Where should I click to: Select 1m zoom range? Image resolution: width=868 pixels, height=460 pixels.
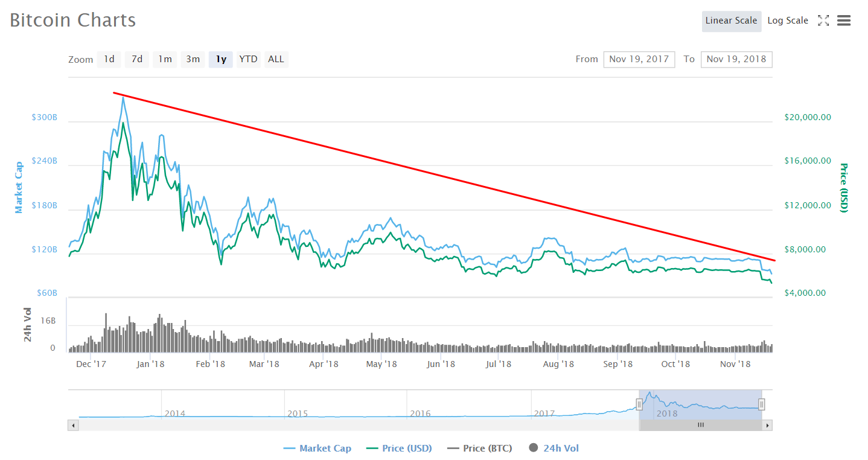point(165,59)
